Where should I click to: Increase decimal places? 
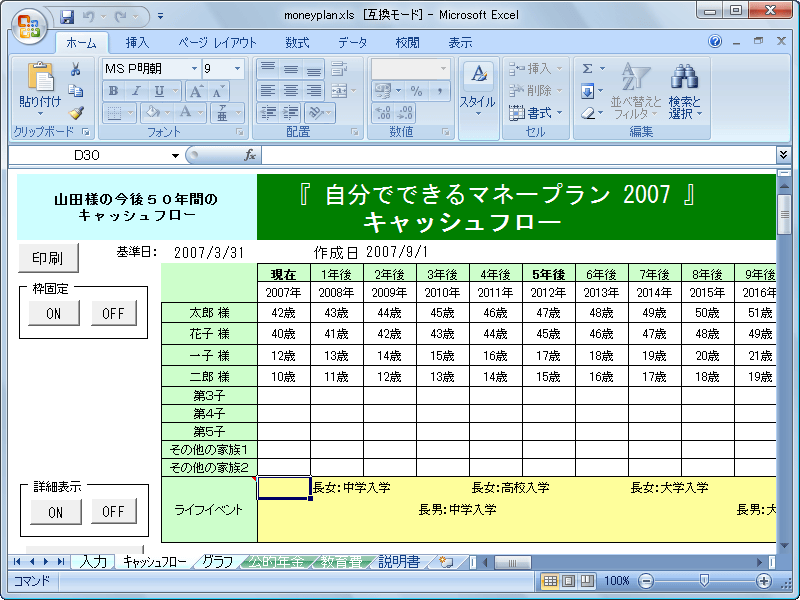[383, 113]
